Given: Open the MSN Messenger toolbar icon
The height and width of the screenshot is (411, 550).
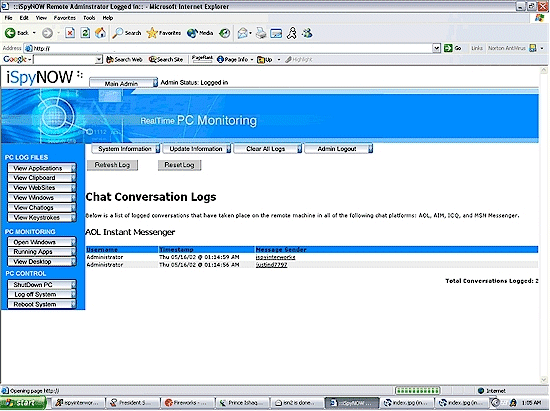Looking at the screenshot, I should click(307, 33).
